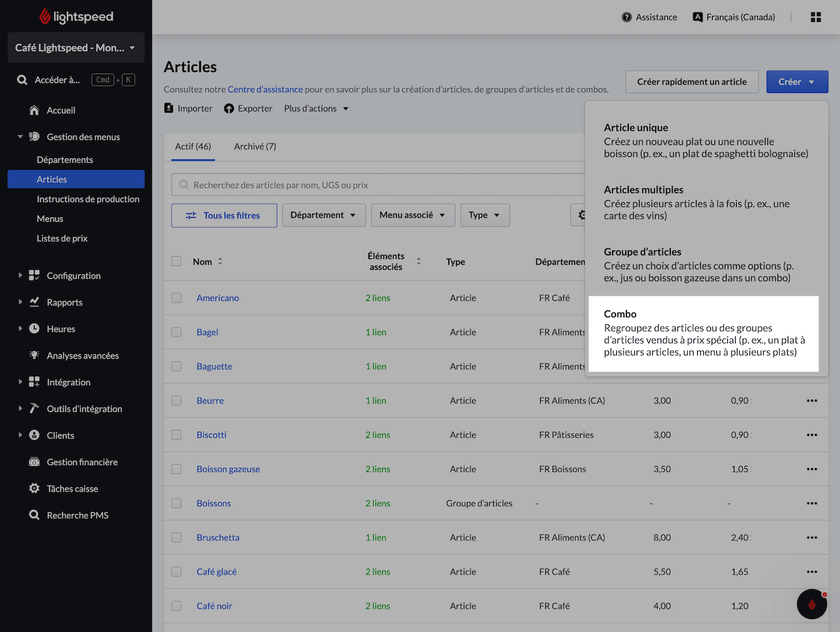Click the language icon beside Français (Canada)
This screenshot has height=632, width=840.
pos(697,17)
